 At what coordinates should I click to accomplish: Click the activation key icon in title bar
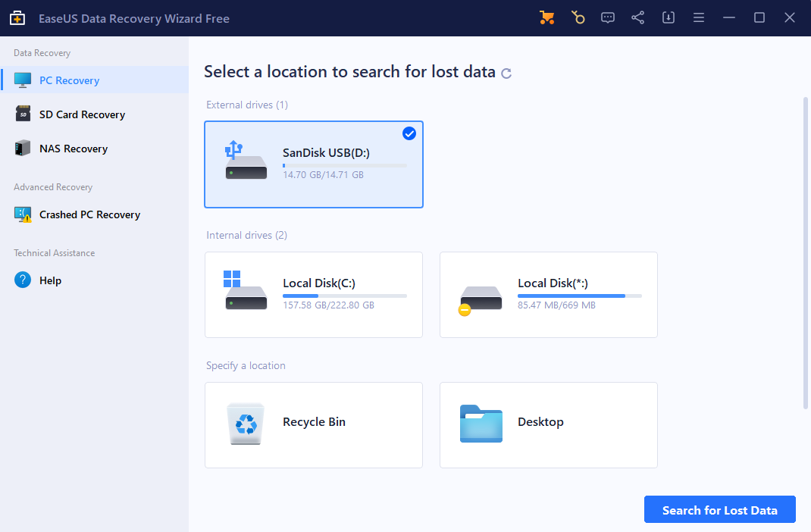coord(578,17)
